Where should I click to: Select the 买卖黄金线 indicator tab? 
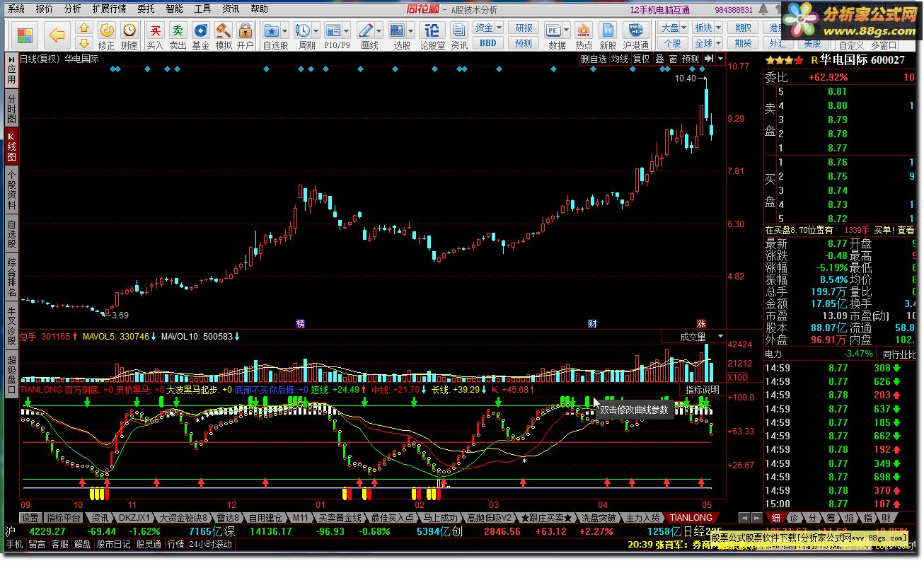click(x=340, y=519)
